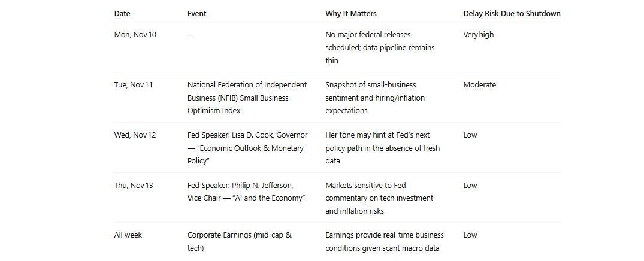644x261 pixels.
Task: Select the Thu, Nov 13 date cell
Action: 134,186
